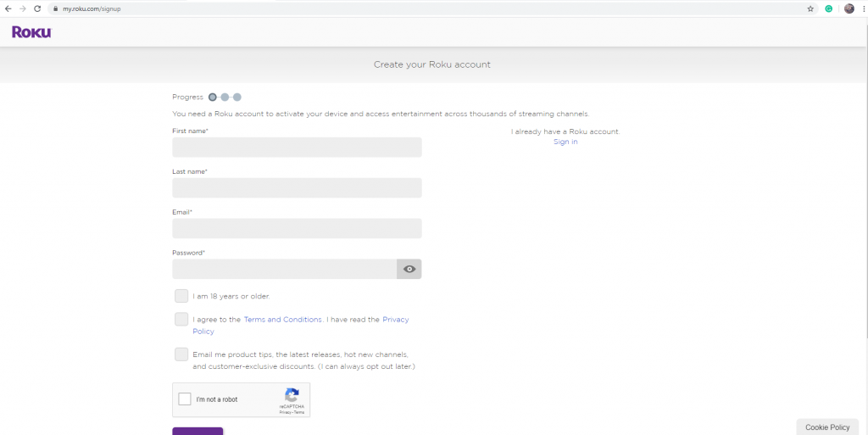Click the First name input field
Image resolution: width=868 pixels, height=435 pixels.
point(297,148)
